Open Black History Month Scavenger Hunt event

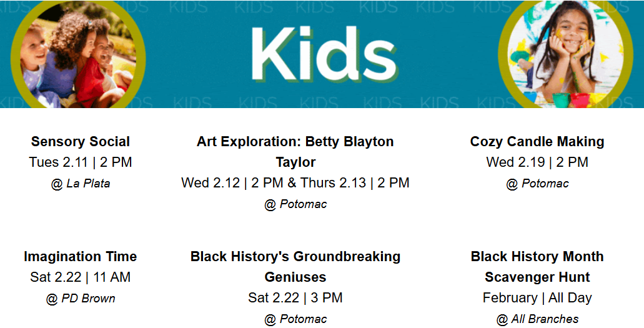pos(537,266)
